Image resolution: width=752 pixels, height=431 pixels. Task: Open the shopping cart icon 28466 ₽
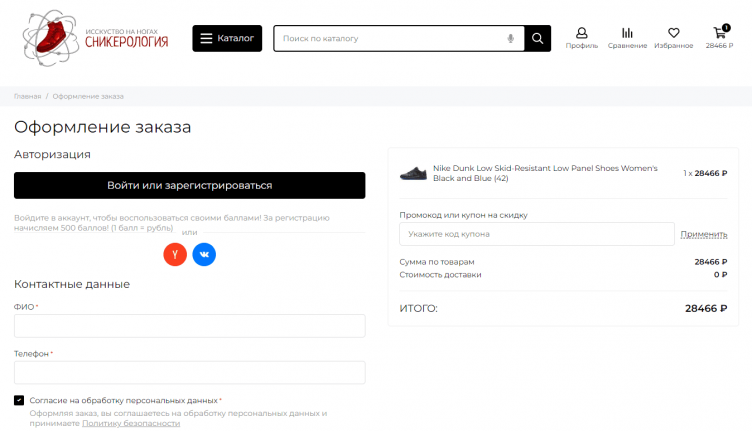pos(719,37)
